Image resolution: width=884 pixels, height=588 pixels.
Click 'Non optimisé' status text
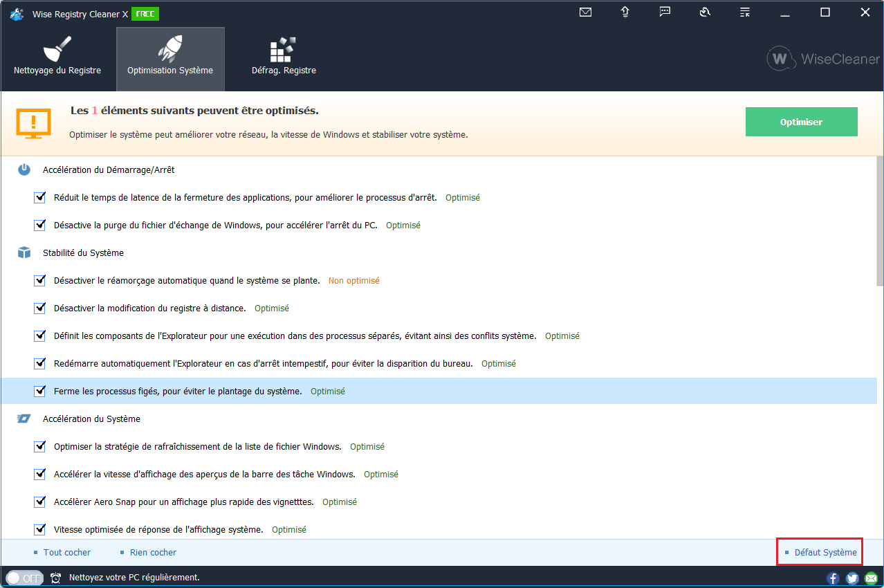(354, 280)
